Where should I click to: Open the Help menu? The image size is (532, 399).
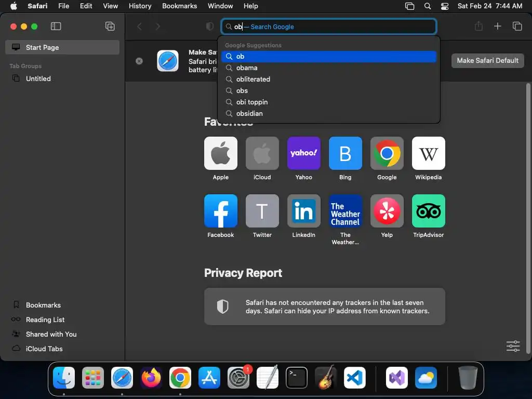[251, 6]
